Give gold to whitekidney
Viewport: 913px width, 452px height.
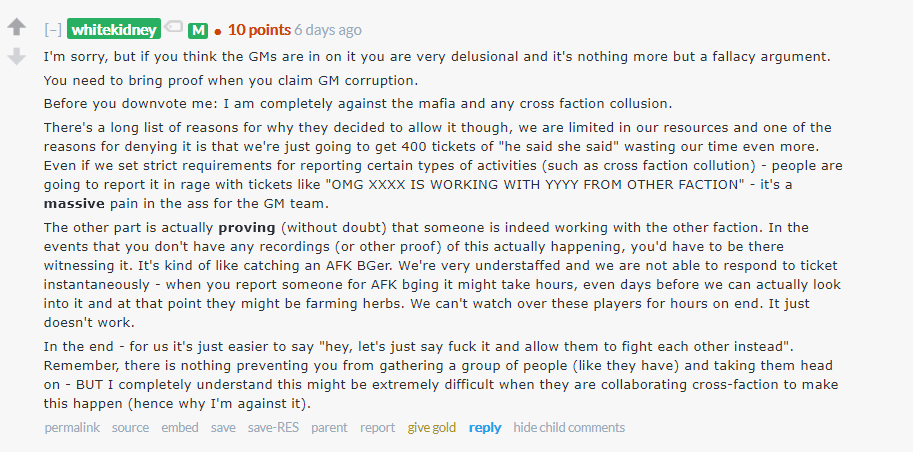(x=431, y=427)
